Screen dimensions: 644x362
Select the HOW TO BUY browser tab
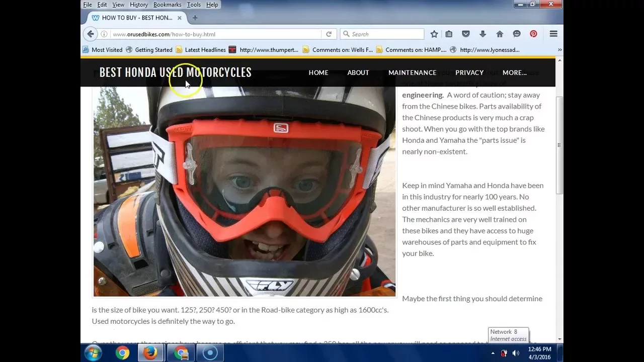click(x=136, y=18)
